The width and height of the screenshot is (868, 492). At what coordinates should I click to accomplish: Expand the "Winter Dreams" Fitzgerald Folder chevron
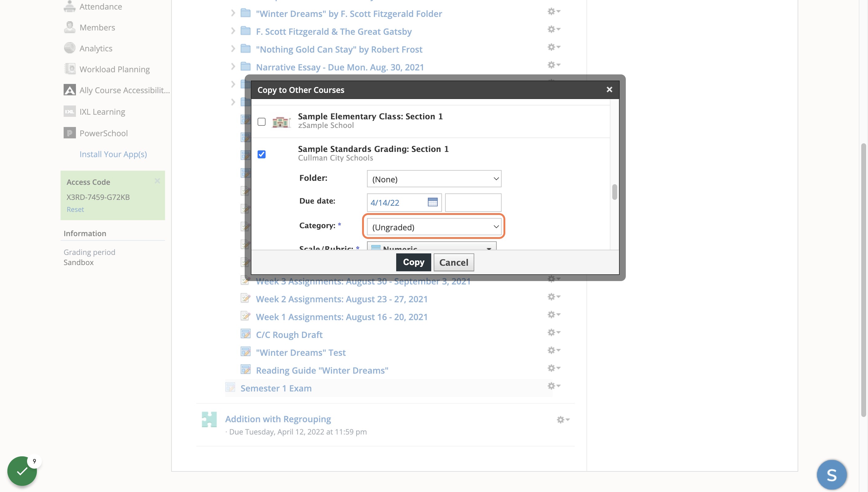(x=233, y=13)
